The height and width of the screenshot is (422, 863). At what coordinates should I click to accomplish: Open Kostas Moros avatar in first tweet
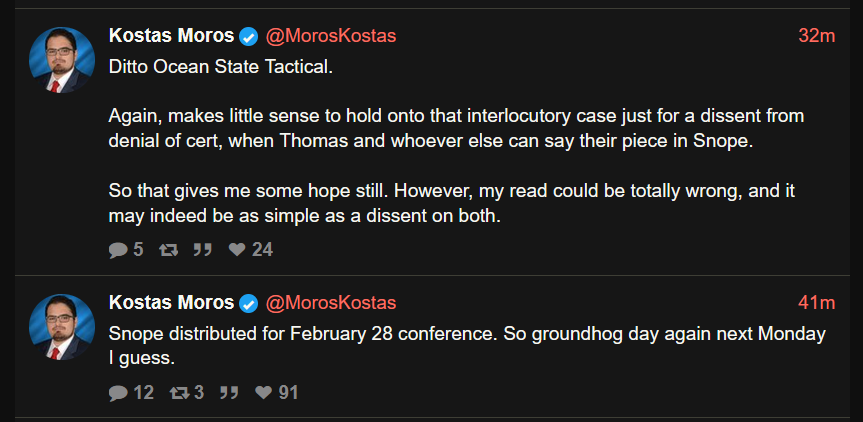click(x=62, y=60)
